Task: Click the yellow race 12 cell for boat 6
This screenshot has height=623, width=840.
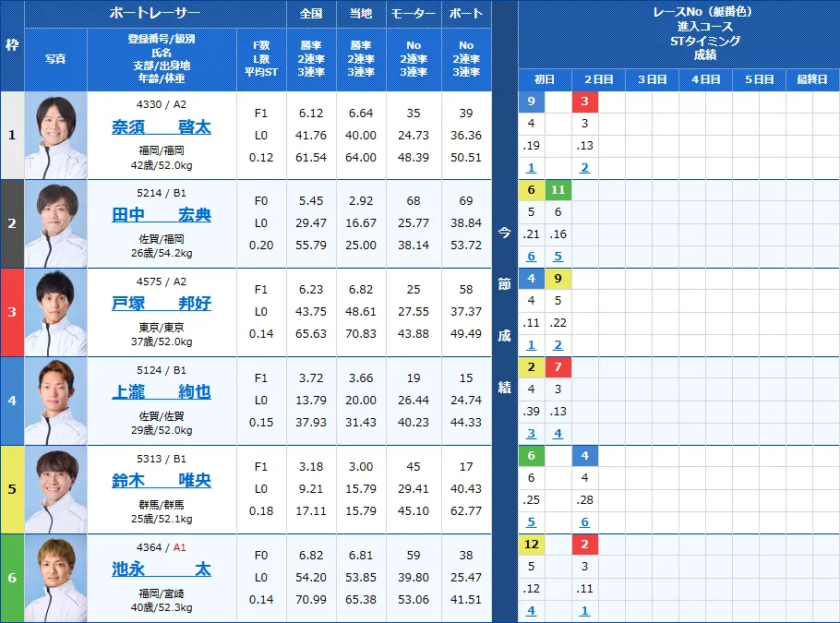Action: click(x=531, y=545)
